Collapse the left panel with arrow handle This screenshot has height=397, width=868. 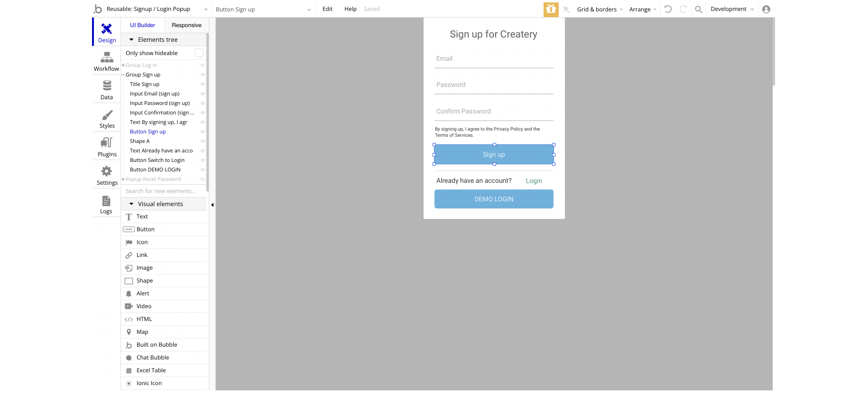pos(212,205)
